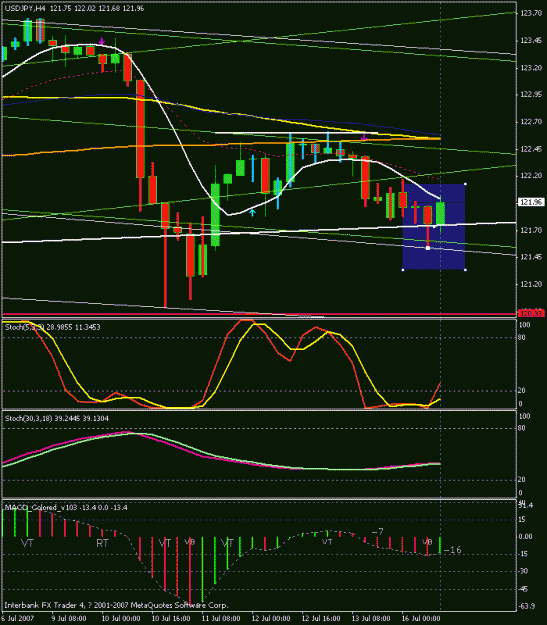This screenshot has width=547, height=625.
Task: Click the 122.45 price scale label
Action: click(531, 149)
